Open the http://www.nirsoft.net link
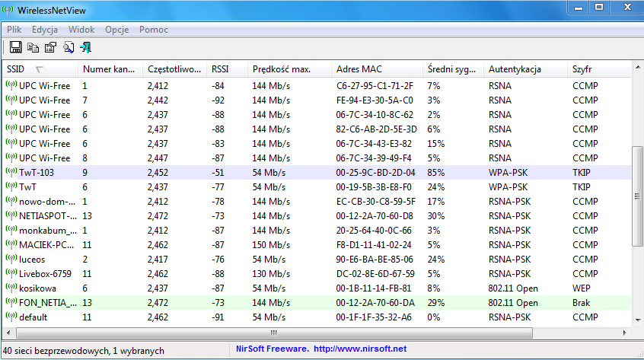Viewport: 644px width, 360px height. [x=360, y=349]
